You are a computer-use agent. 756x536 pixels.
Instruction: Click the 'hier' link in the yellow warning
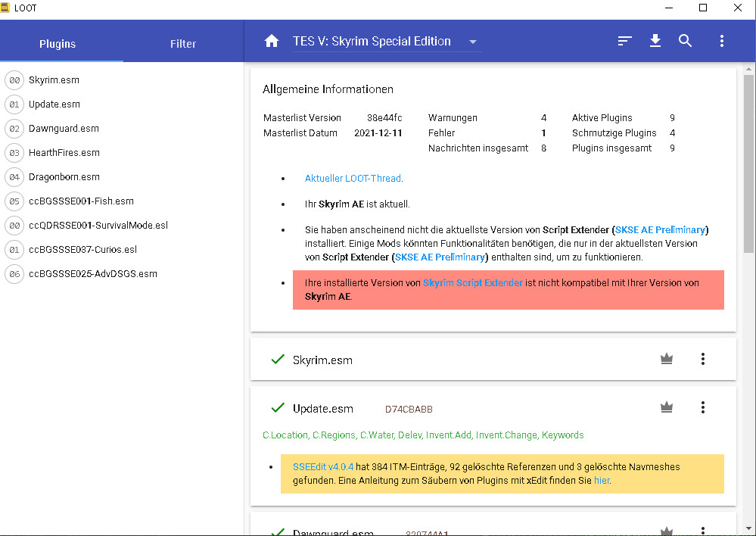601,480
